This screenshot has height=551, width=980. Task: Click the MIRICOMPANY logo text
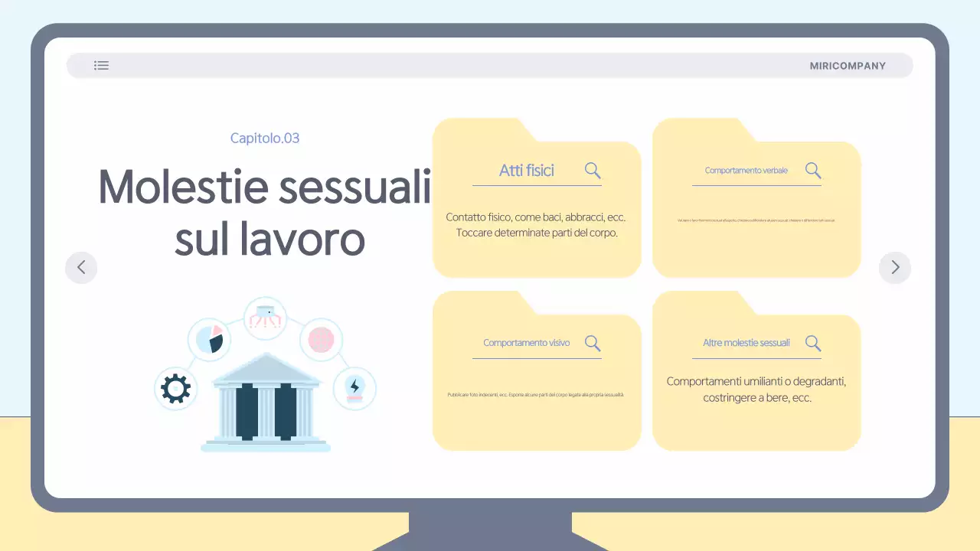[847, 65]
